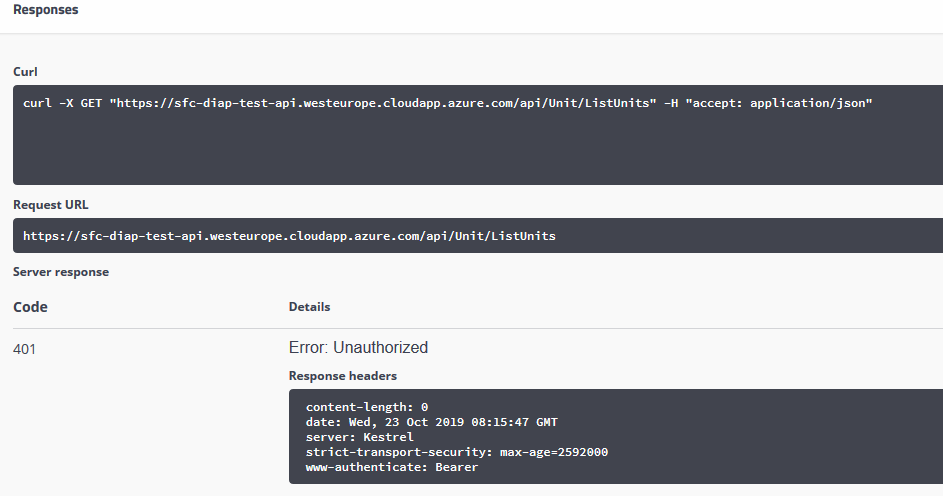Click inside the curl command code block
Screen dimensions: 943x496
point(470,150)
